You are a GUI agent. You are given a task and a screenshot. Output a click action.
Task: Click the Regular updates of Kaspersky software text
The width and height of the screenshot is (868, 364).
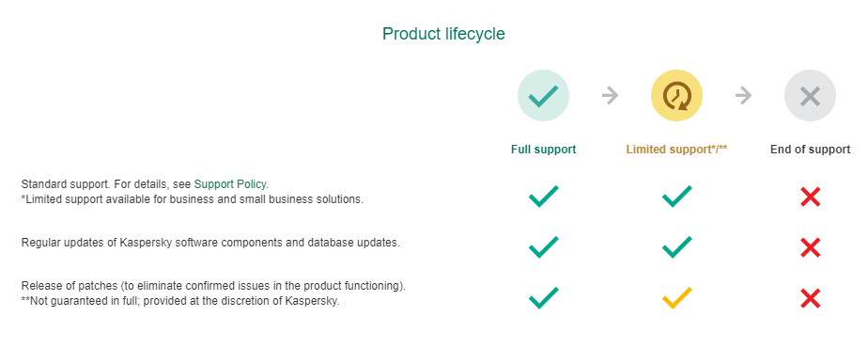pyautogui.click(x=210, y=243)
